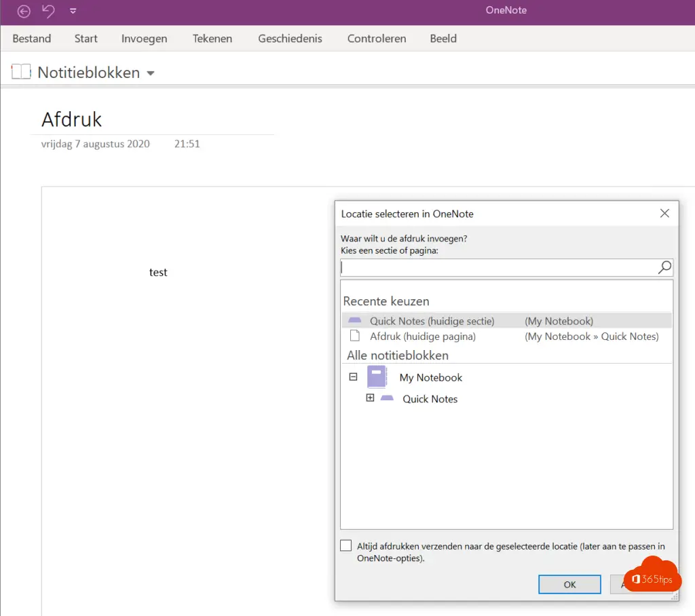Open the Bestand menu
Viewport: 695px width, 616px height.
(x=32, y=39)
